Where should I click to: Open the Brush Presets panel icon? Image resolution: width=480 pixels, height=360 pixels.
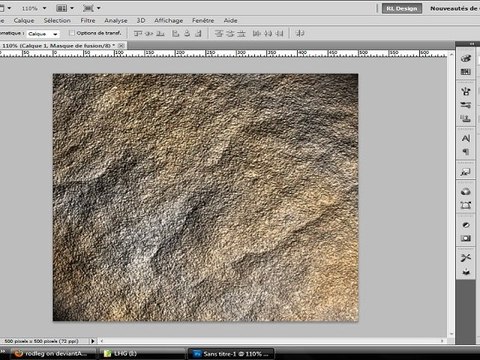(x=466, y=105)
